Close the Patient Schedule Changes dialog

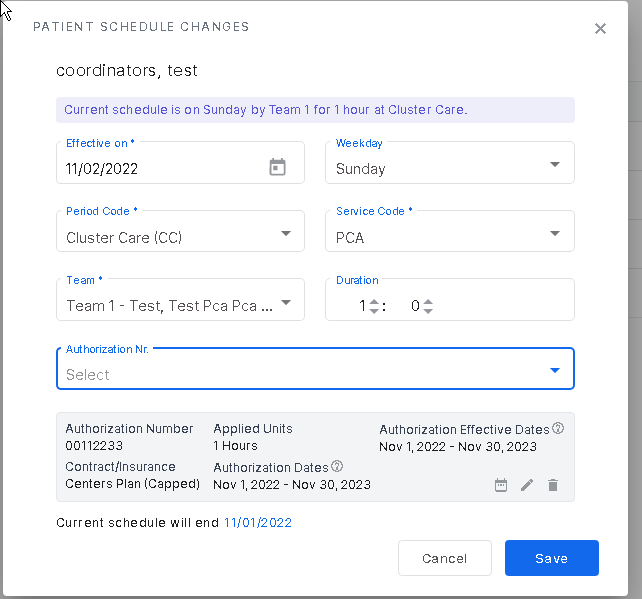600,28
